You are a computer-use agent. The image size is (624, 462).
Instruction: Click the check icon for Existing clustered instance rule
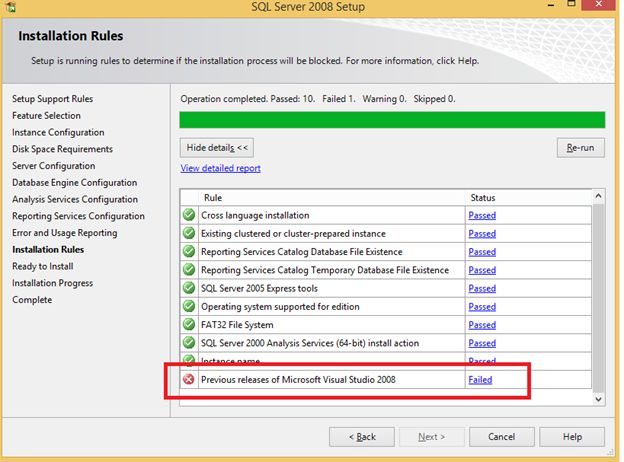pyautogui.click(x=189, y=233)
